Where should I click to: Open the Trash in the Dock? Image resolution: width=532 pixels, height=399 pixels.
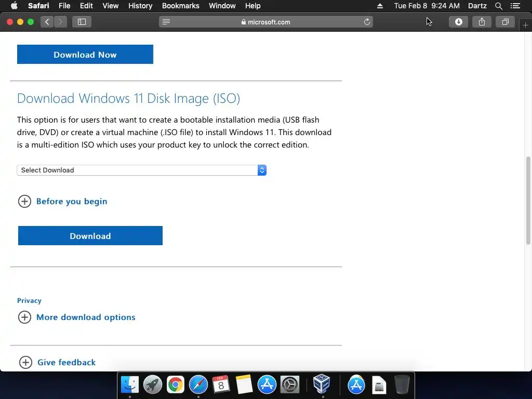[x=402, y=384]
